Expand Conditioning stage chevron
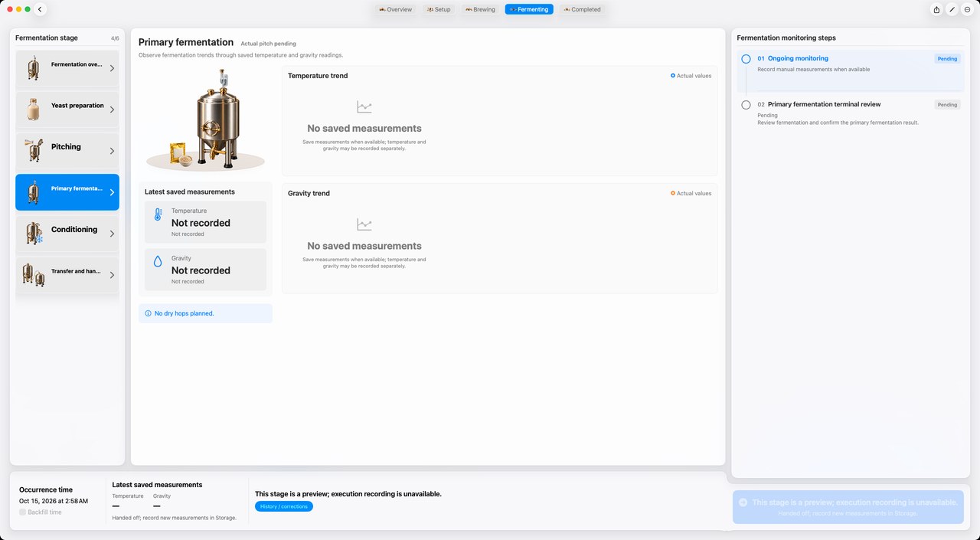 coord(112,234)
